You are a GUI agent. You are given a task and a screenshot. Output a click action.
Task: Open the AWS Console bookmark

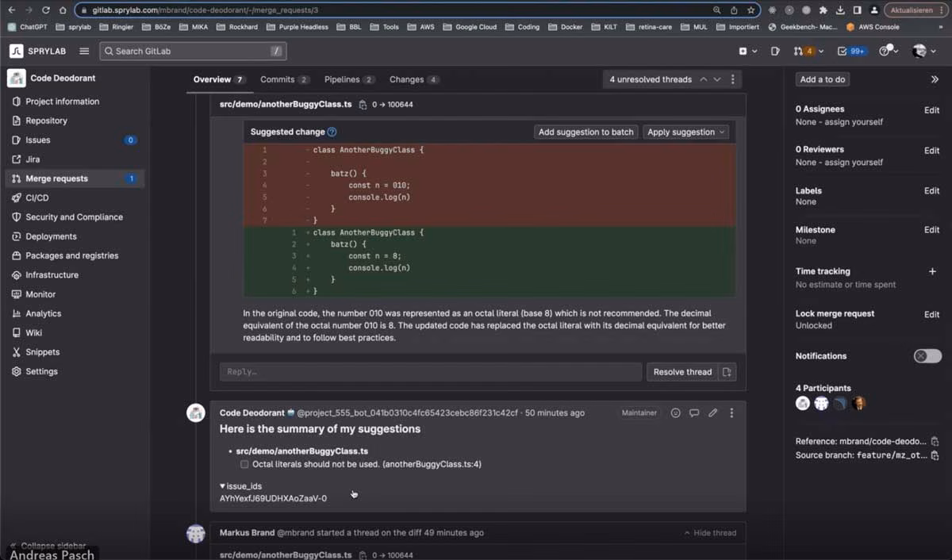872,26
